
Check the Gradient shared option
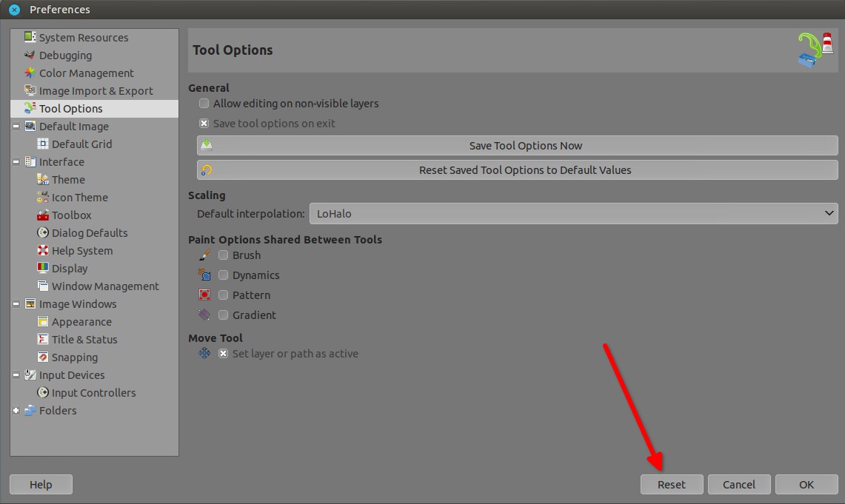[223, 315]
